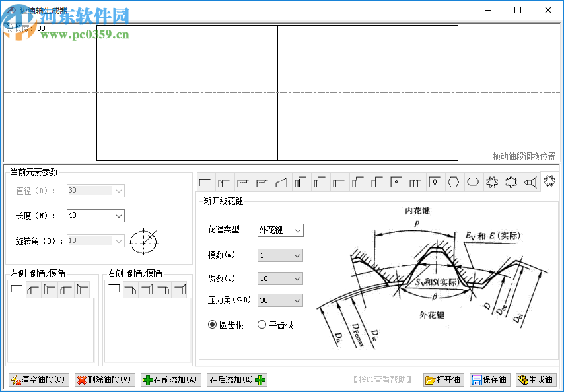The height and width of the screenshot is (392, 564).
Task: Select the cylindrical shaft segment icon
Action: tap(205, 181)
